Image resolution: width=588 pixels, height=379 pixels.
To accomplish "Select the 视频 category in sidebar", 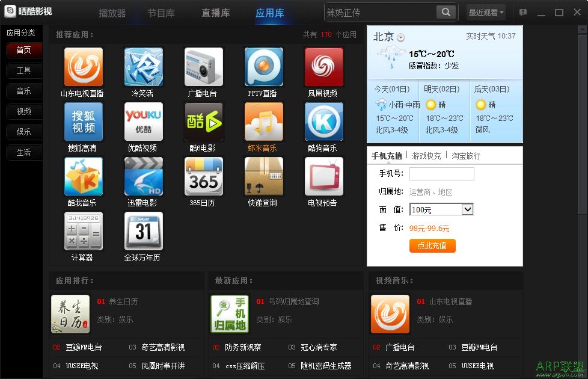I will [24, 111].
